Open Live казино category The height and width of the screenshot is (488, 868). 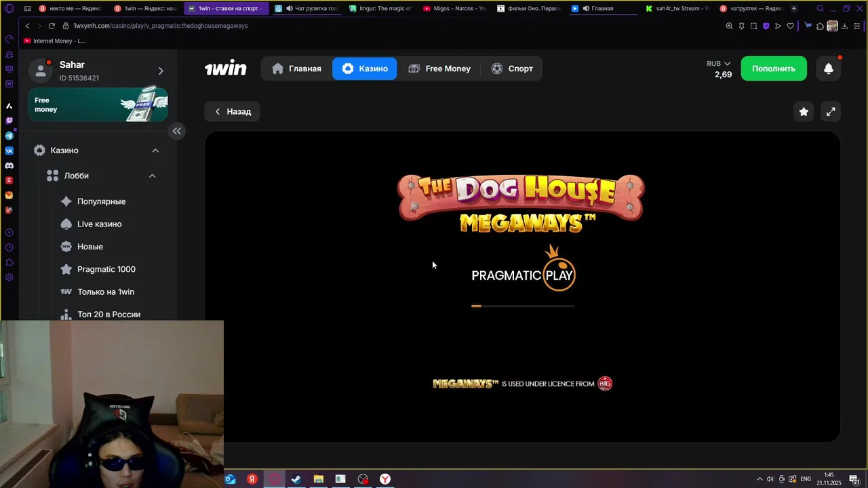pyautogui.click(x=99, y=224)
